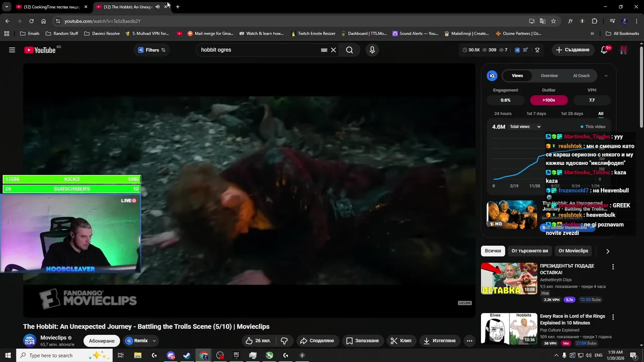Viewport: 644px width, 362px height.
Task: Click the Movieclips channel avatar
Action: 30,340
